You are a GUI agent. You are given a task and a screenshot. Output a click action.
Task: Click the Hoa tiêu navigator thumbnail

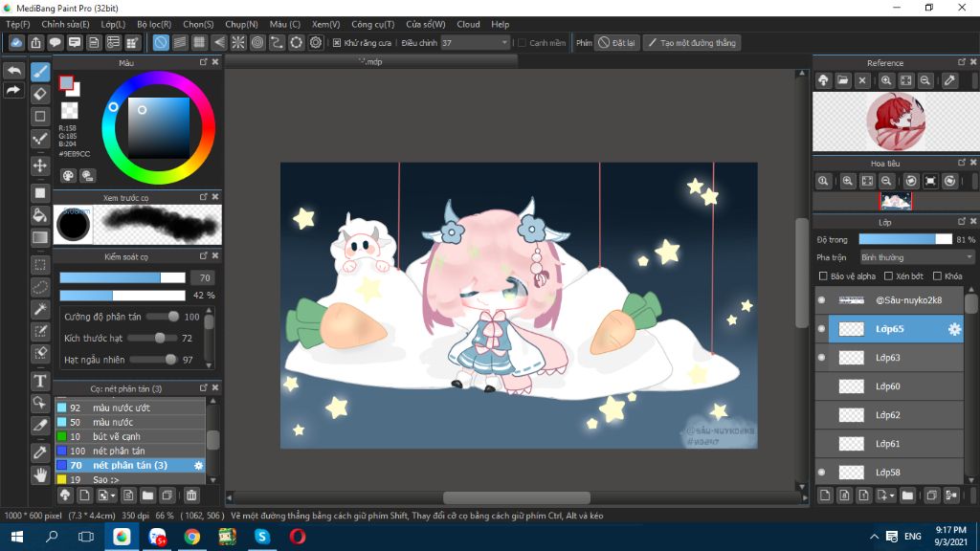click(x=896, y=201)
